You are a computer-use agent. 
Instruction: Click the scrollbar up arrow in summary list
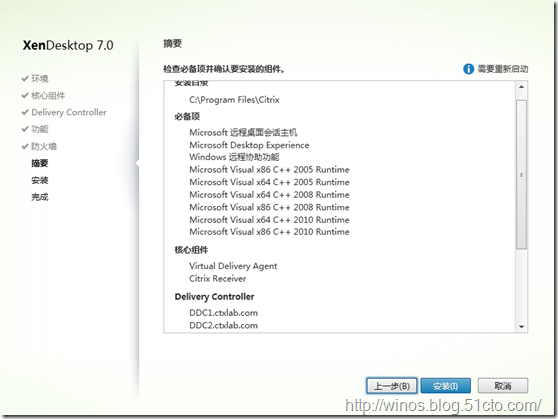(x=521, y=87)
